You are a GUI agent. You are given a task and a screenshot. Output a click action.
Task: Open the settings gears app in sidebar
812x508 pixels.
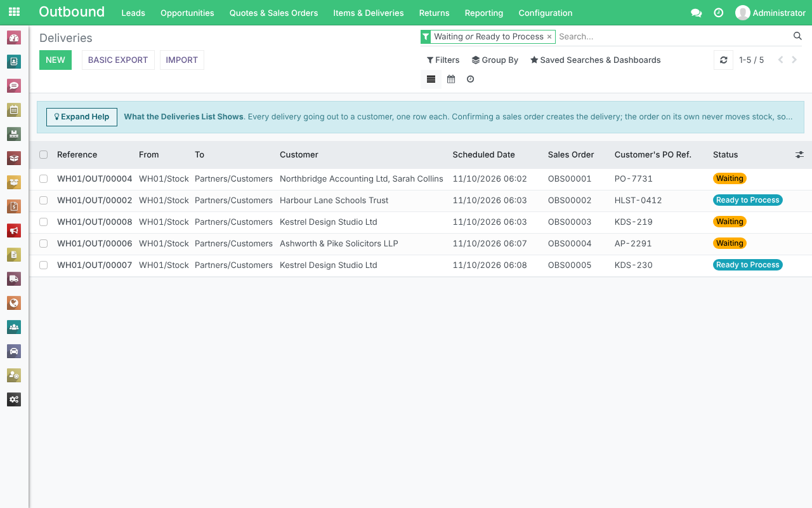(x=14, y=399)
